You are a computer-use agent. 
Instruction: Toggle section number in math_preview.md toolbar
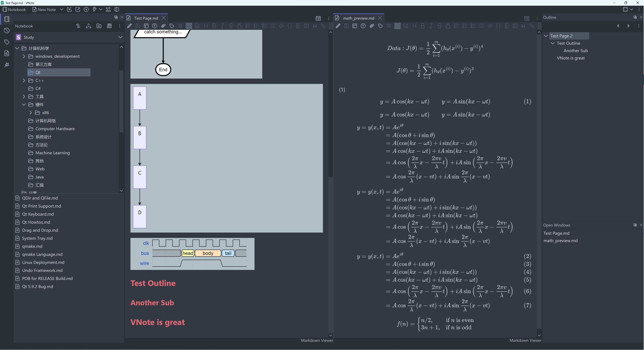[x=389, y=26]
